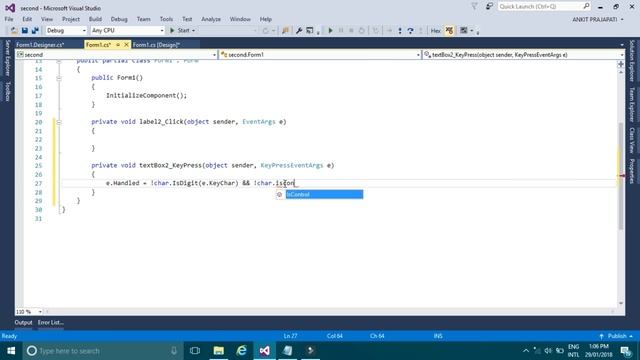
Task: Collapse the Form1 constructor at line 15
Action: (x=59, y=78)
